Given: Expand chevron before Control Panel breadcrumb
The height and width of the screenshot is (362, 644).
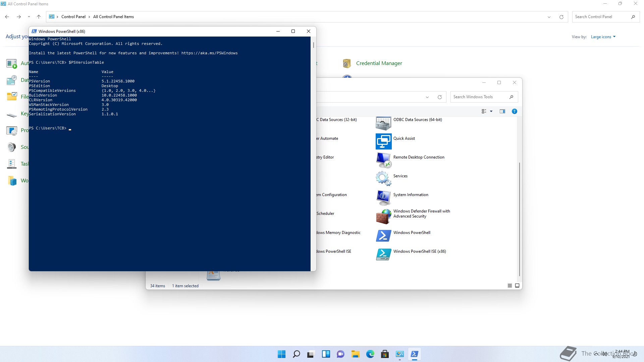Looking at the screenshot, I should [57, 17].
